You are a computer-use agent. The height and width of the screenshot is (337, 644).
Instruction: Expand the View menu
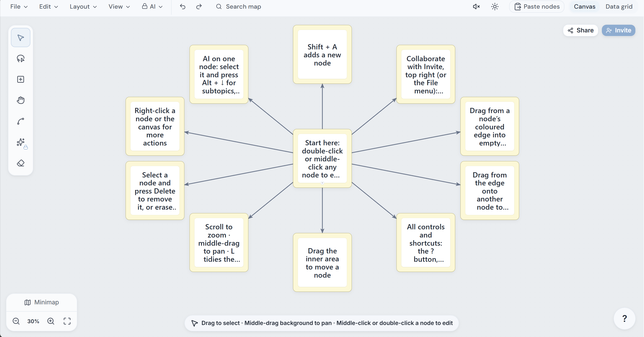(119, 7)
